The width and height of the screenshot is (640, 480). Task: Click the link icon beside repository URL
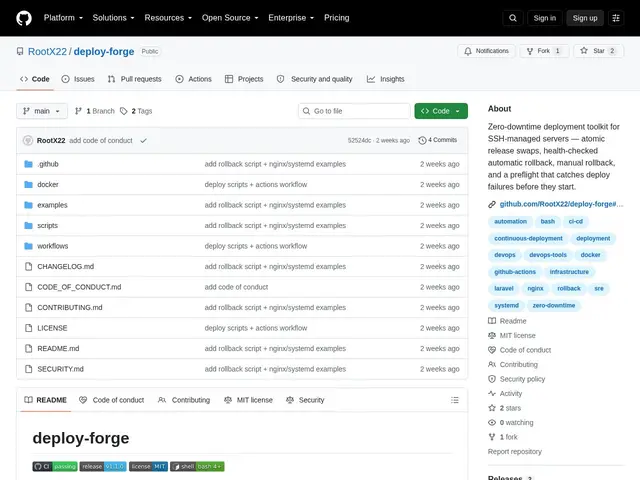tap(492, 204)
